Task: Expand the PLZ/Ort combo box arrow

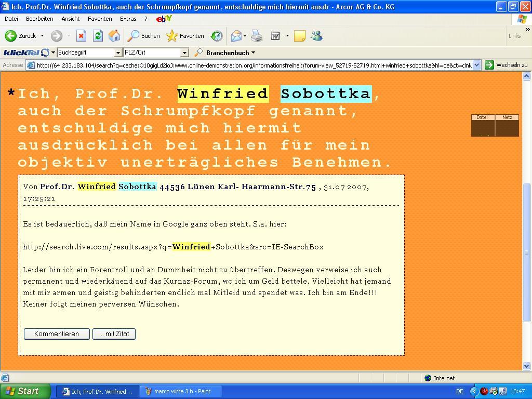Action: coord(184,52)
